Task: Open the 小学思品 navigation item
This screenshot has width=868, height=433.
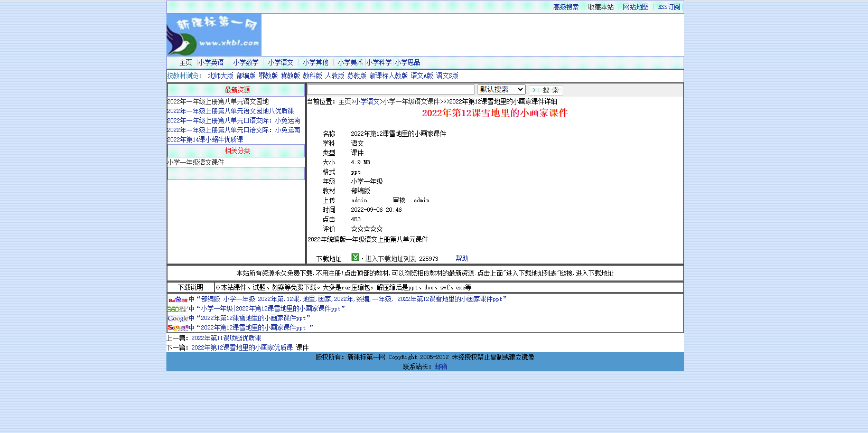Action: coord(408,62)
